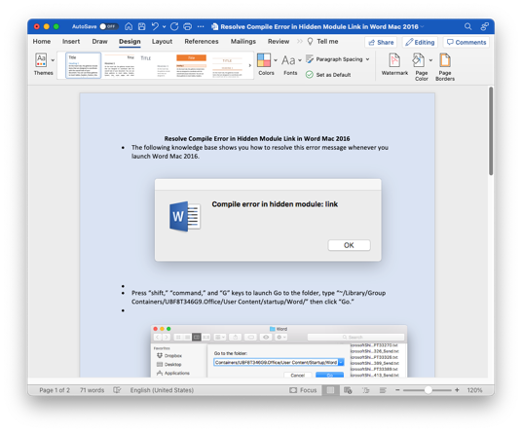
Task: Click the zoom slider handle
Action: click(x=428, y=390)
